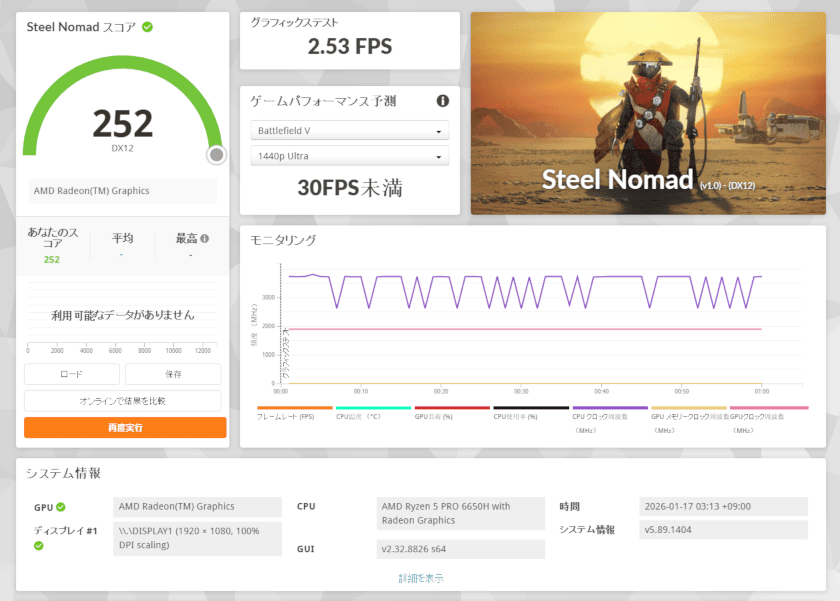The width and height of the screenshot is (840, 601).
Task: Click the info icon next to 最高
Action: [x=205, y=239]
